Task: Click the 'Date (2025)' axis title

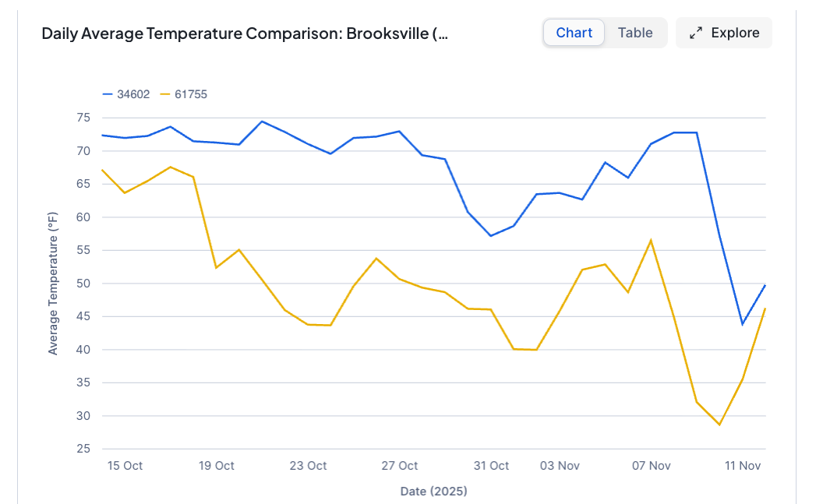Action: click(x=433, y=491)
